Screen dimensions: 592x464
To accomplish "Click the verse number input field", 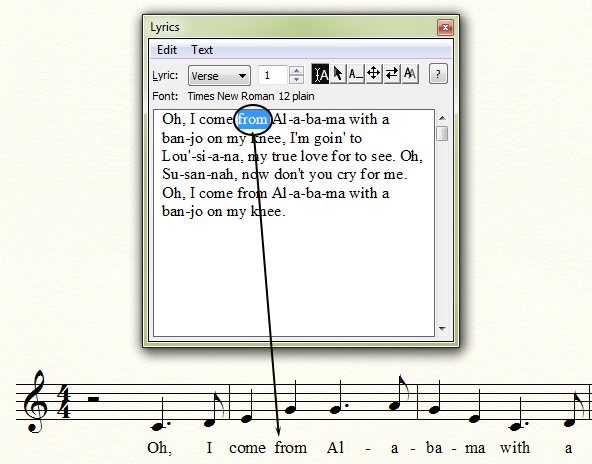I will tap(273, 75).
